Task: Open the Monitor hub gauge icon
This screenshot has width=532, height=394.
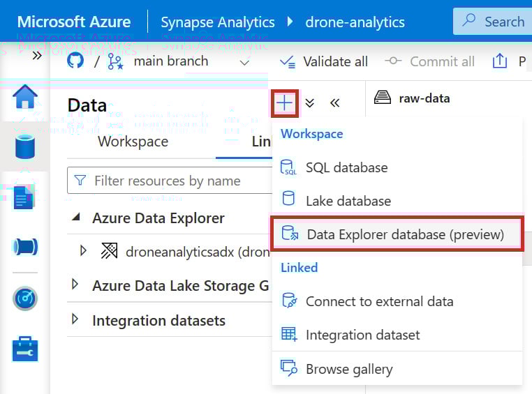Action: click(x=24, y=298)
